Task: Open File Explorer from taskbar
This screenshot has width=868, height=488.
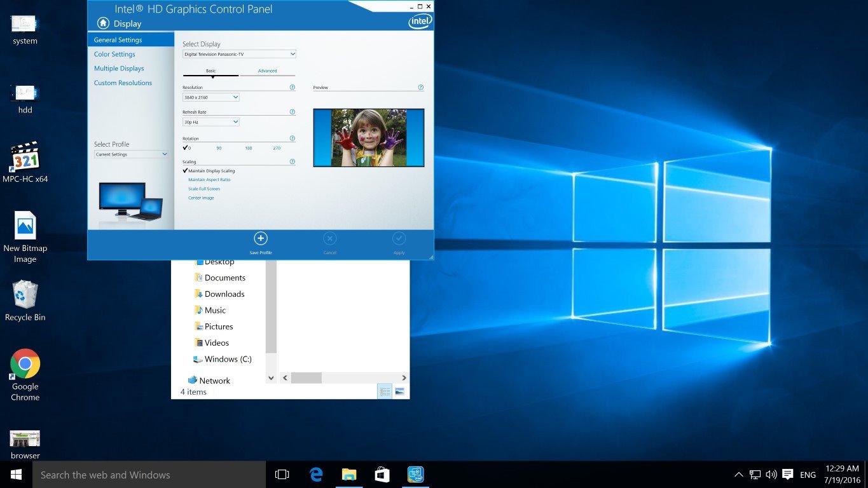Action: (349, 475)
